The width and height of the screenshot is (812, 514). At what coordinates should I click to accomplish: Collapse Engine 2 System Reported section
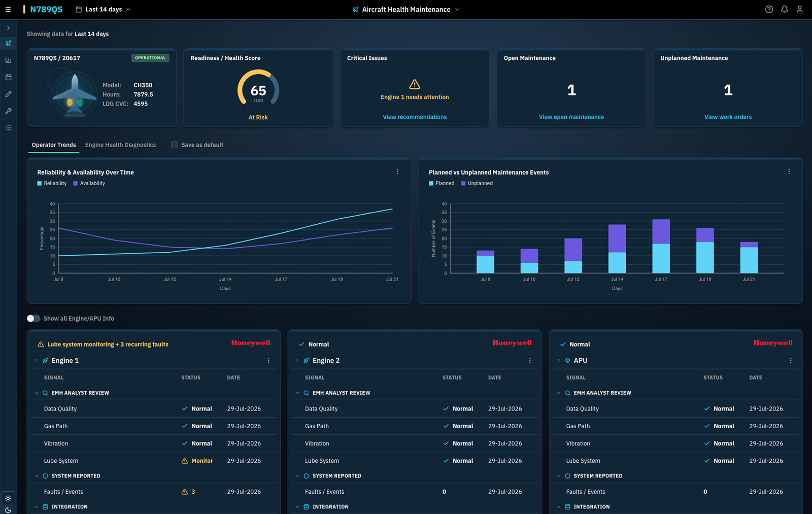click(297, 476)
